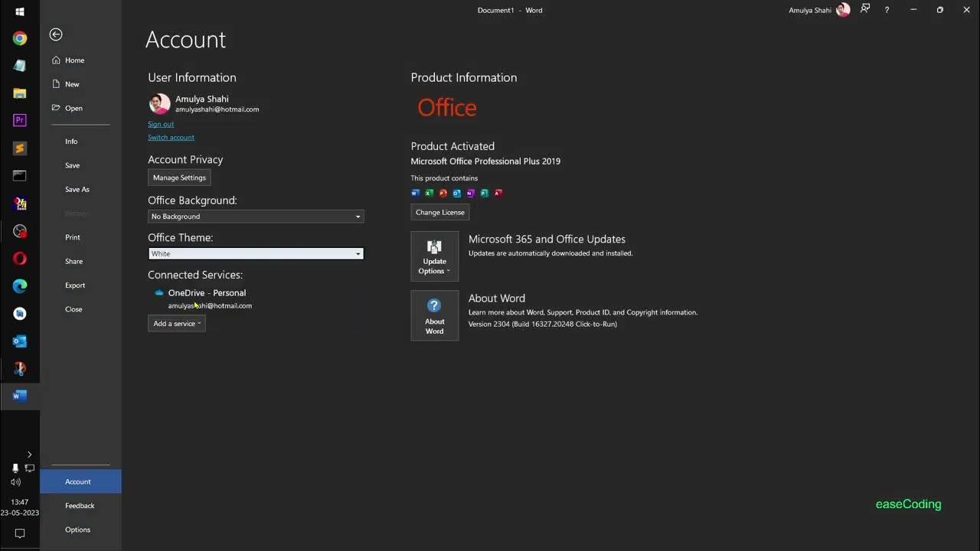Click the Word icon in the taskbar
This screenshot has height=551, width=980.
click(20, 396)
